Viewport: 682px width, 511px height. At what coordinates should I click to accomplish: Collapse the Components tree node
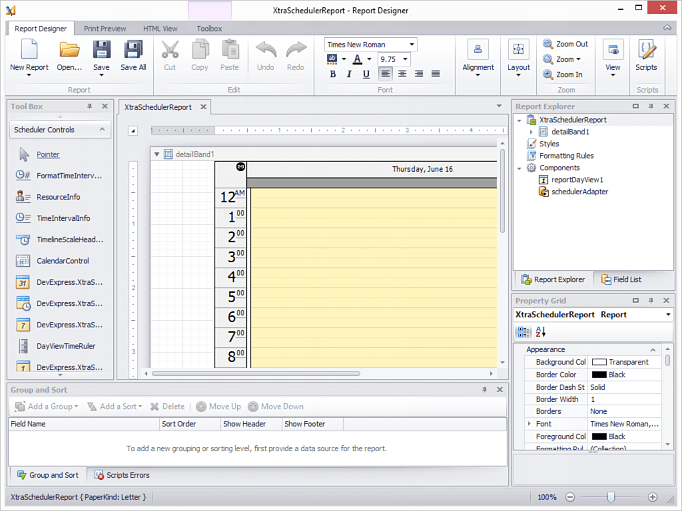coord(519,168)
